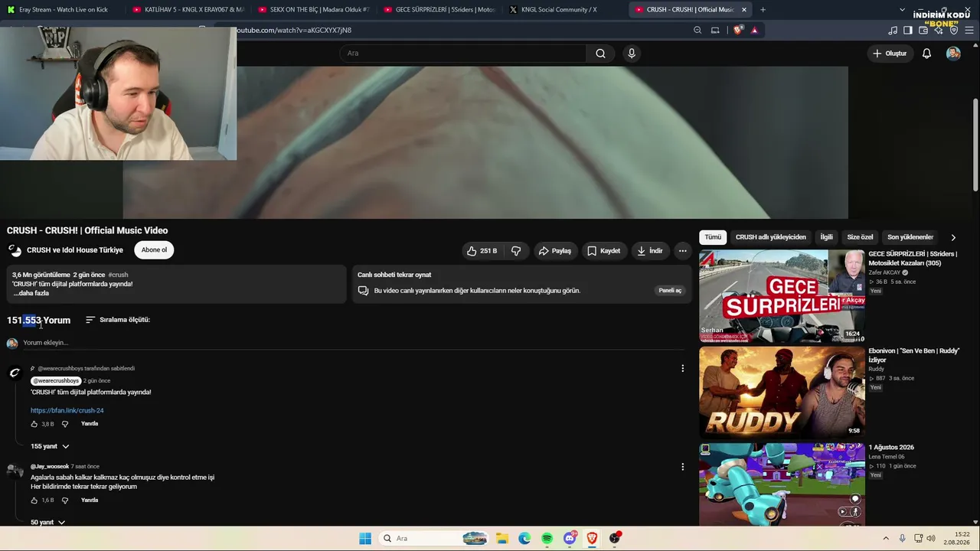Subscribe with the Abone ol button
The width and height of the screenshot is (980, 551).
pyautogui.click(x=154, y=250)
